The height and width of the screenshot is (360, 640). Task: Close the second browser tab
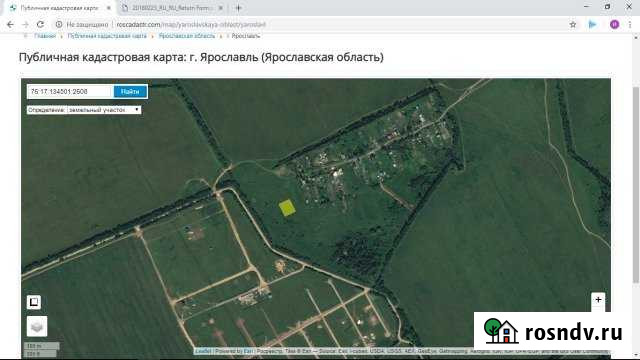coord(220,8)
